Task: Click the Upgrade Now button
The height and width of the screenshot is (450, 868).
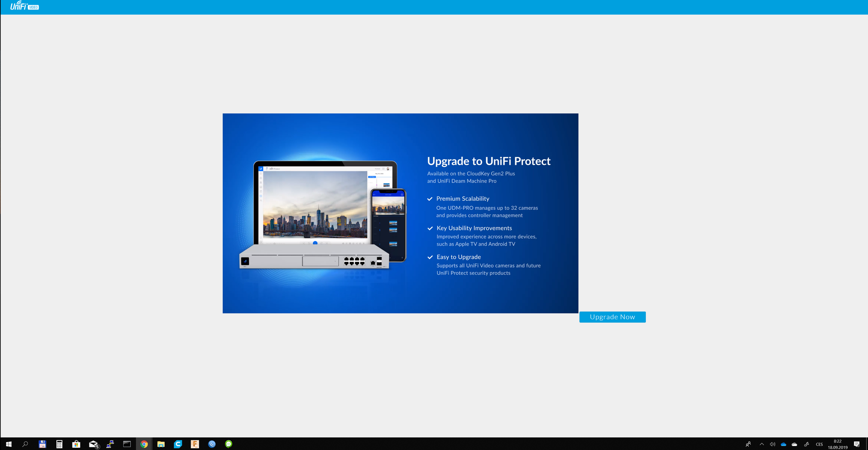Action: [x=612, y=317]
